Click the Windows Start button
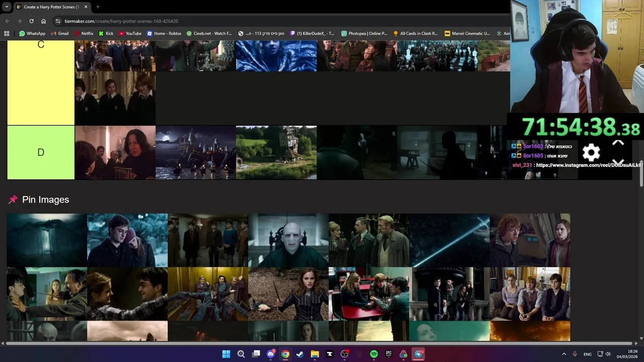The width and height of the screenshot is (644, 362). pyautogui.click(x=226, y=354)
